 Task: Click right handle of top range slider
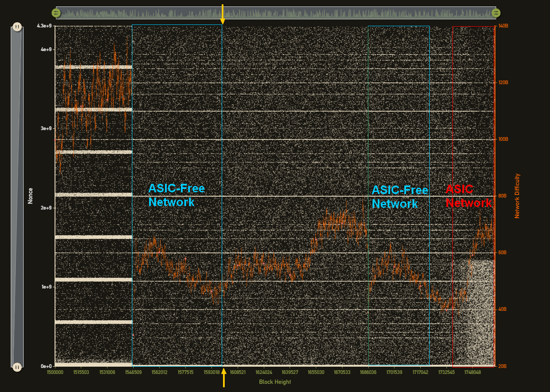(496, 13)
